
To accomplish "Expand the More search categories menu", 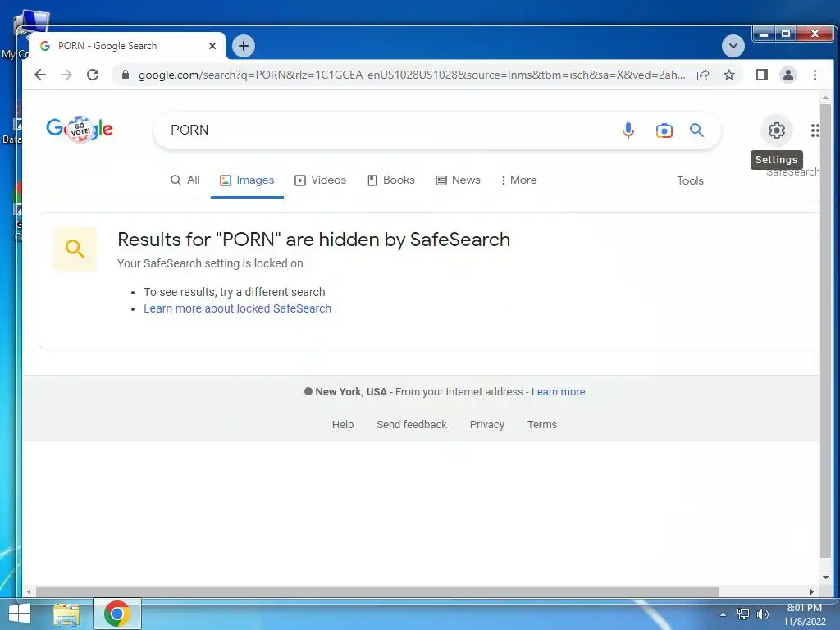I will pyautogui.click(x=518, y=180).
